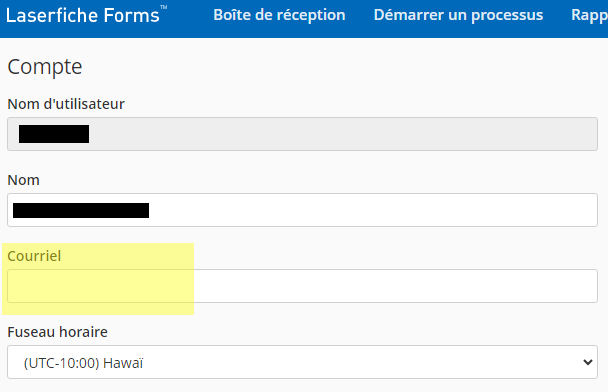Open the Boîte de réception tab
The width and height of the screenshot is (608, 392).
click(x=279, y=15)
